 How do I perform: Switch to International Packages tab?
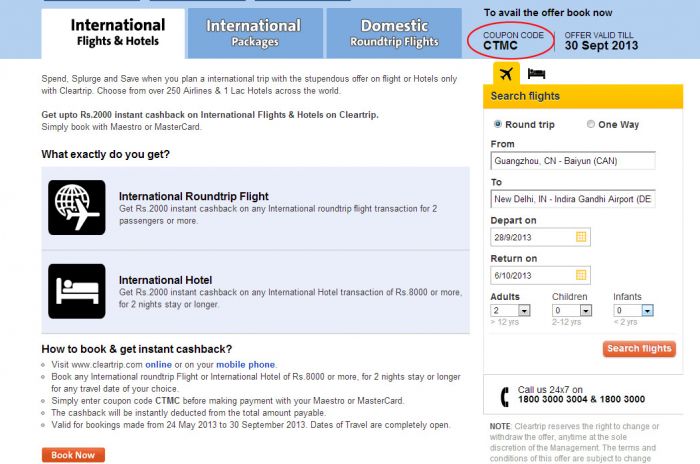255,33
